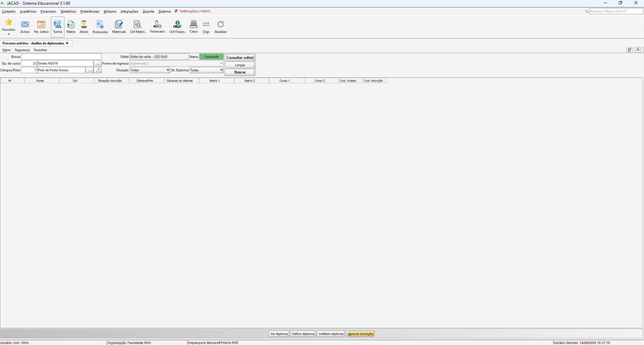Sort by the Situacao do diploma column header
644x345 pixels.
[x=182, y=81]
